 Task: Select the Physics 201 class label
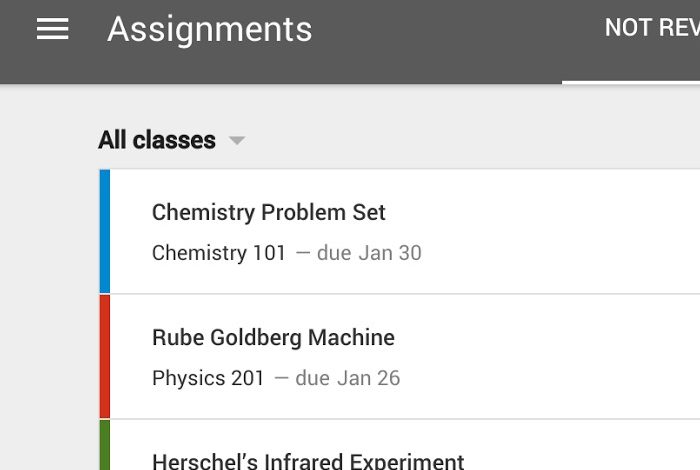point(208,378)
